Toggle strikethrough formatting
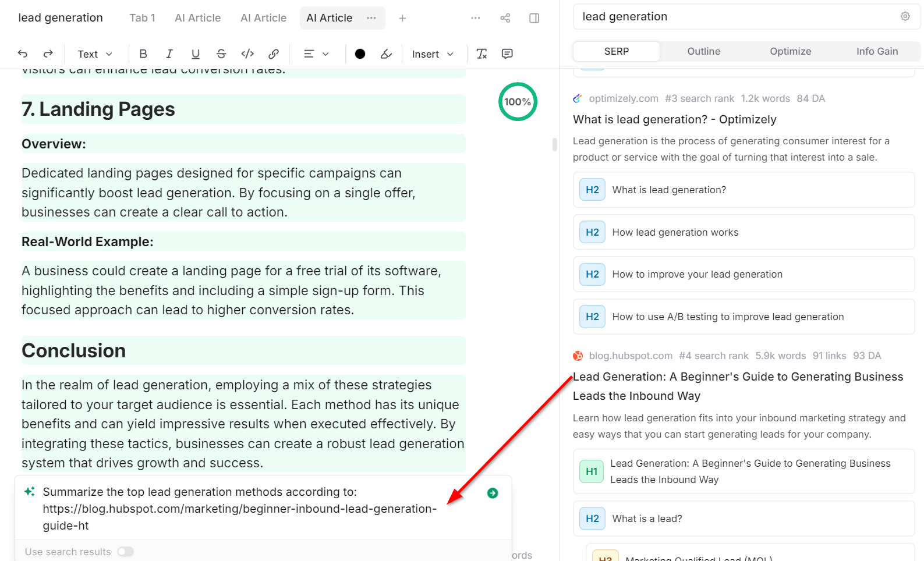The image size is (924, 561). click(221, 54)
